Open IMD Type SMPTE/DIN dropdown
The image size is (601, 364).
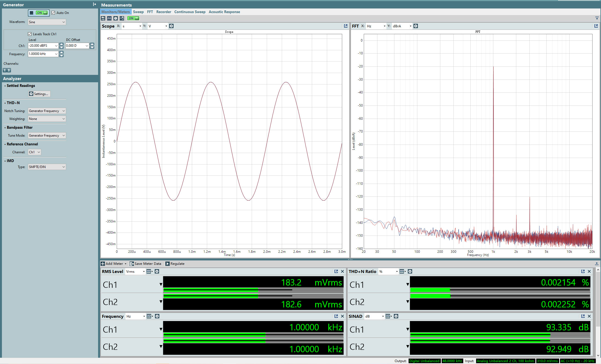coord(47,167)
